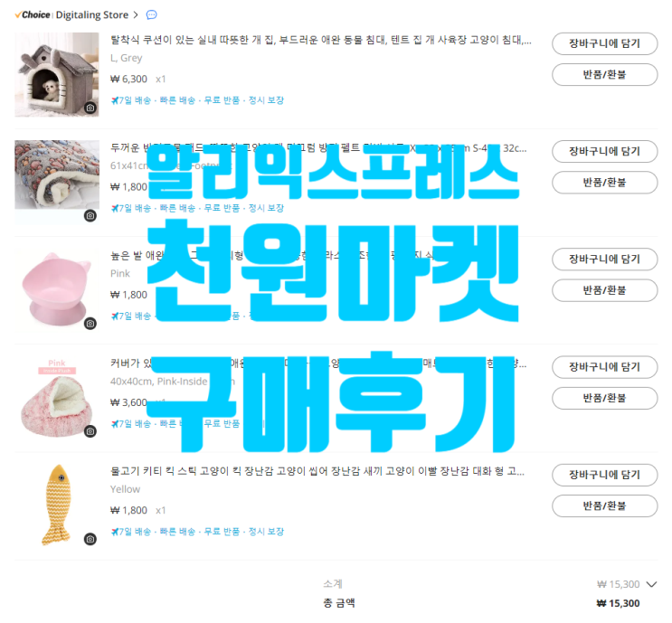Screen dimensions: 672x623
Task: Open the Digitaling Store link
Action: coord(91,15)
